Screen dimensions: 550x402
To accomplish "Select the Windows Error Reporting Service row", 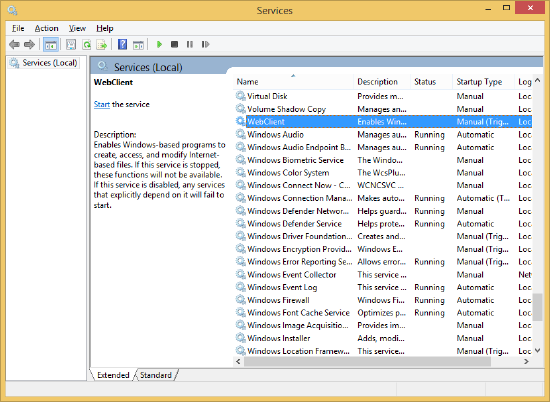I will [383, 262].
